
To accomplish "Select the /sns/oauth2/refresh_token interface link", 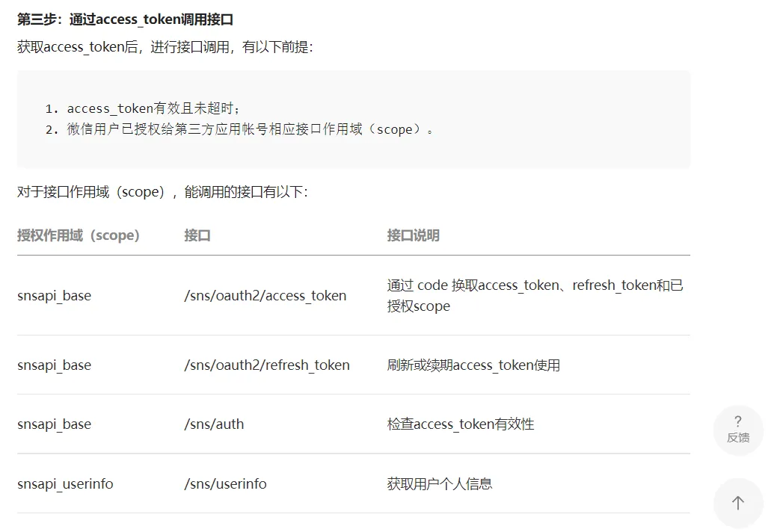I will coord(267,365).
